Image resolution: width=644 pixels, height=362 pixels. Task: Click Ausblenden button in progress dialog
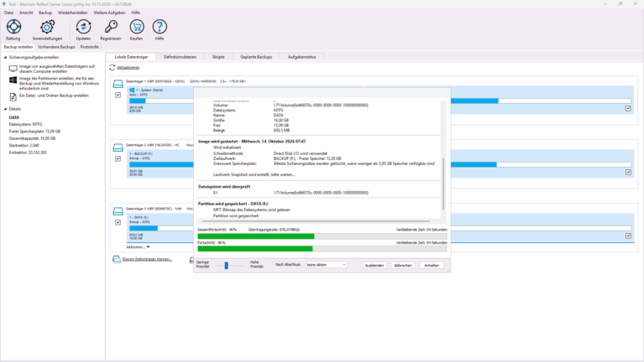click(x=374, y=266)
